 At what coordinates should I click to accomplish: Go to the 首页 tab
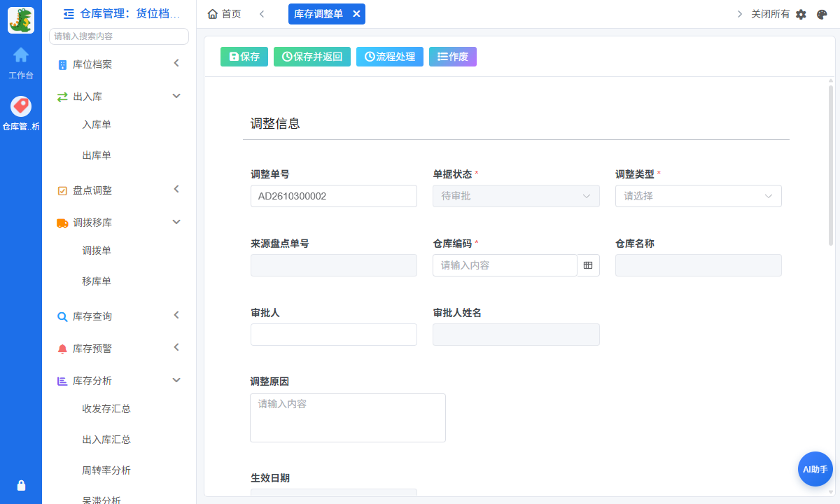point(225,14)
